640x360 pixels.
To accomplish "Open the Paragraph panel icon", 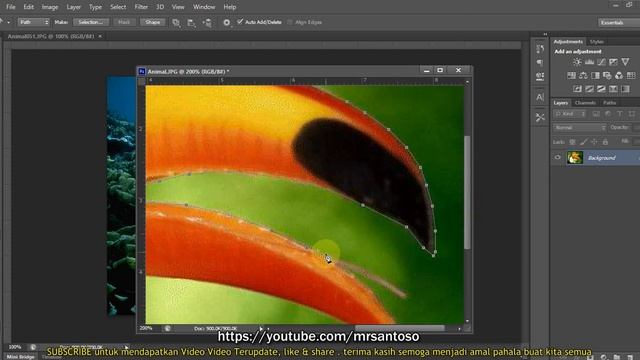I will click(540, 62).
